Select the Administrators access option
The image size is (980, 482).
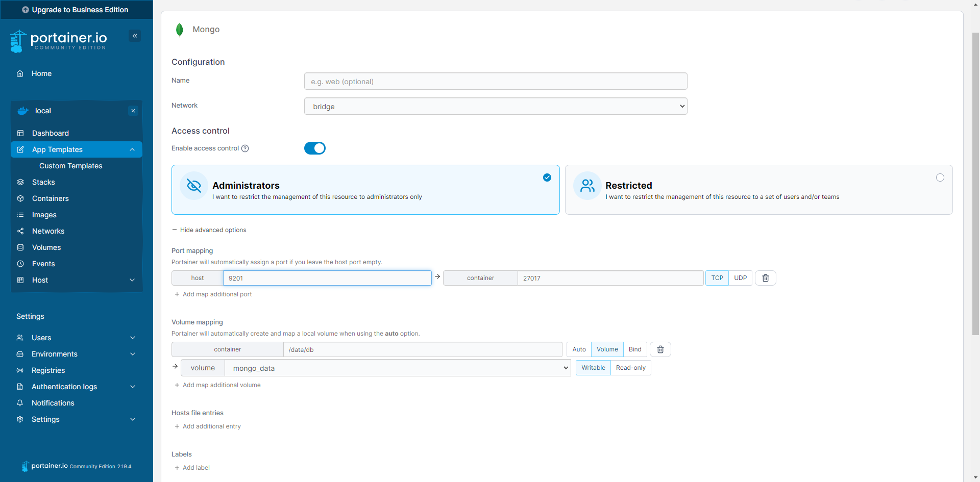[x=365, y=190]
